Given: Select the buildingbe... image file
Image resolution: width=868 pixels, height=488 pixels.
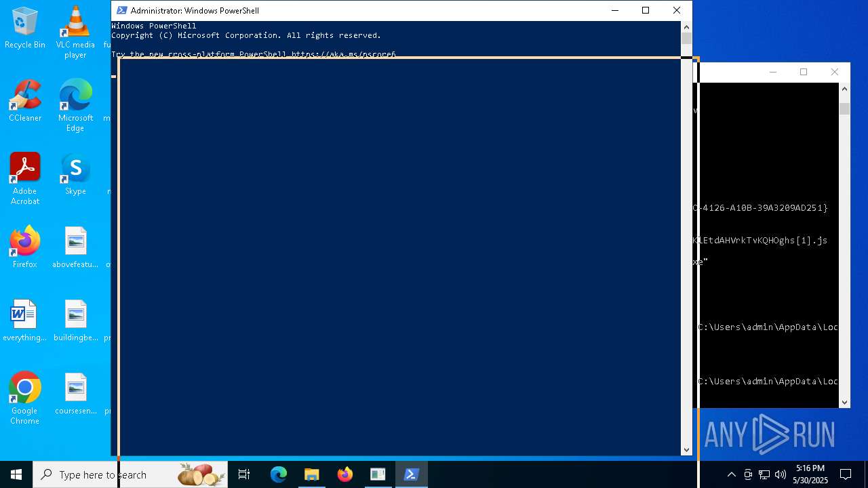Looking at the screenshot, I should [75, 321].
